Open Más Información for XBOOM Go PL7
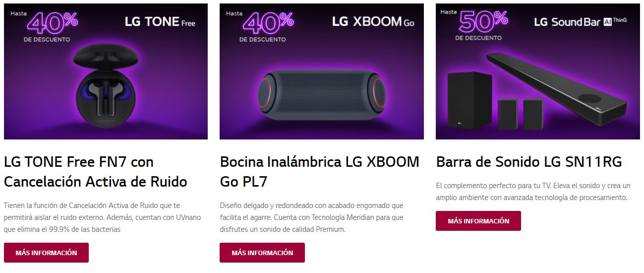Image resolution: width=644 pixels, height=273 pixels. pos(262,253)
